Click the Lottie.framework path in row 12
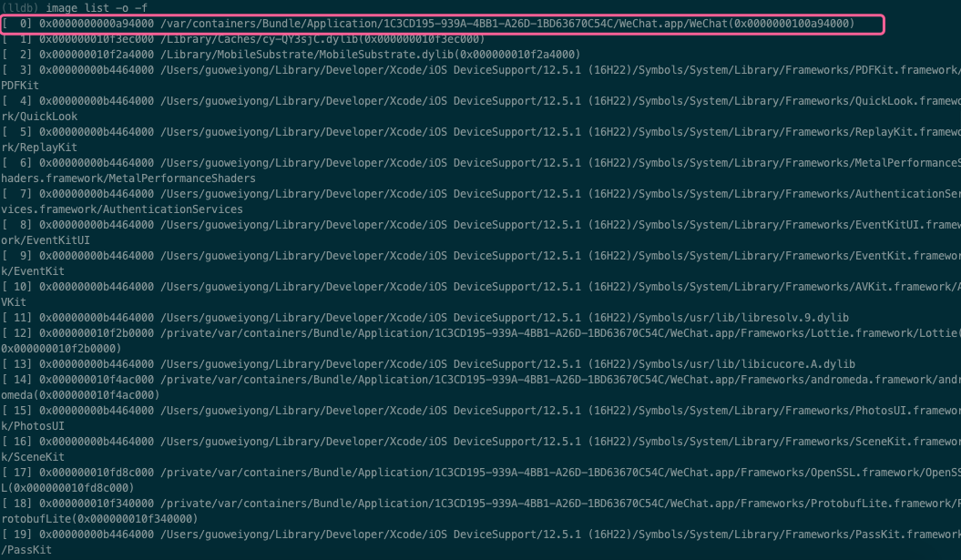Image resolution: width=961 pixels, height=560 pixels. coord(561,333)
